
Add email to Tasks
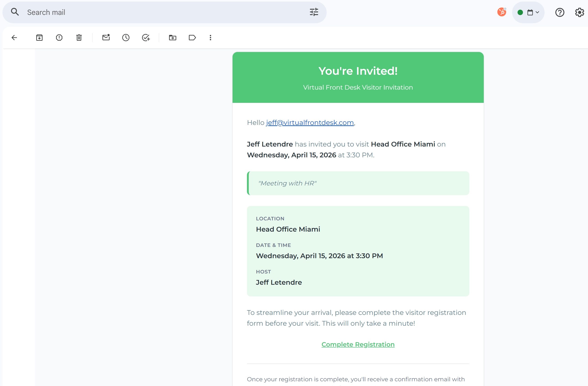(x=146, y=38)
